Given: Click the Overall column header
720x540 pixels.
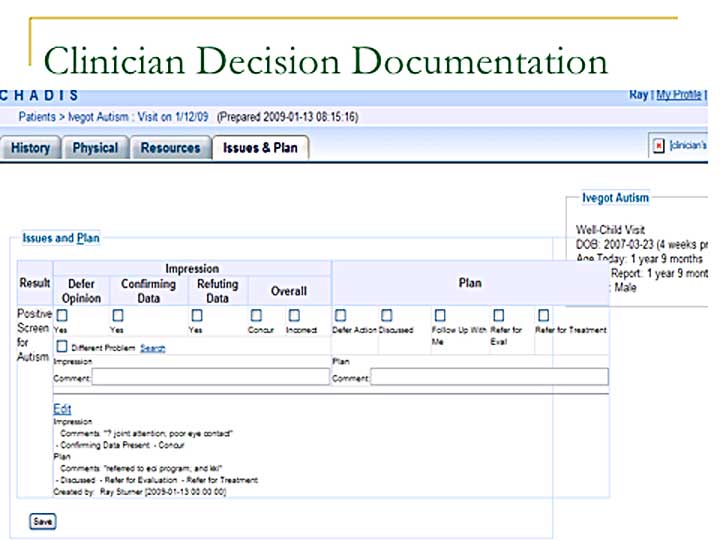Looking at the screenshot, I should click(x=289, y=291).
